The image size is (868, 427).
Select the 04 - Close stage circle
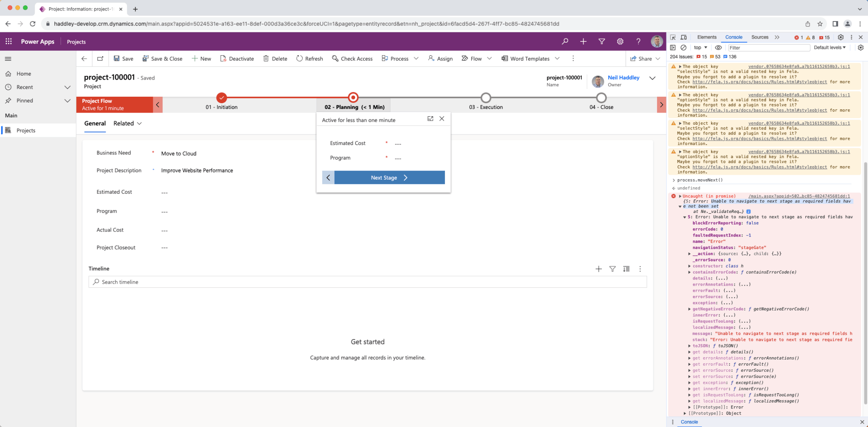pos(601,98)
